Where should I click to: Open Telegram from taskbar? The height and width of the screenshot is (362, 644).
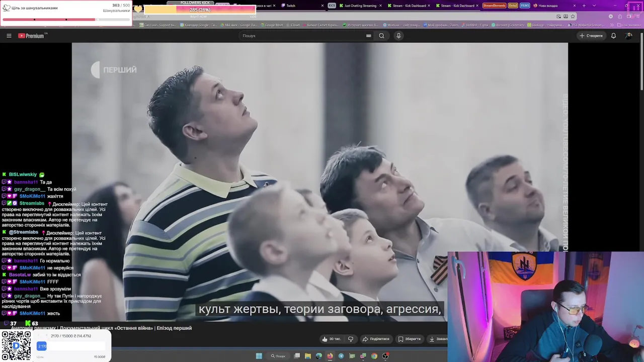(x=341, y=356)
